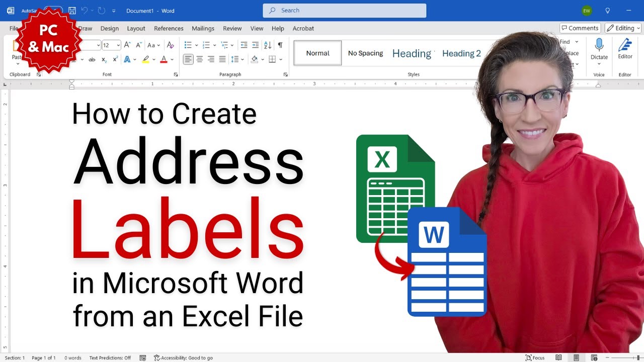This screenshot has height=362, width=644.
Task: Click Text Predictions: Off in status bar
Action: click(110, 358)
